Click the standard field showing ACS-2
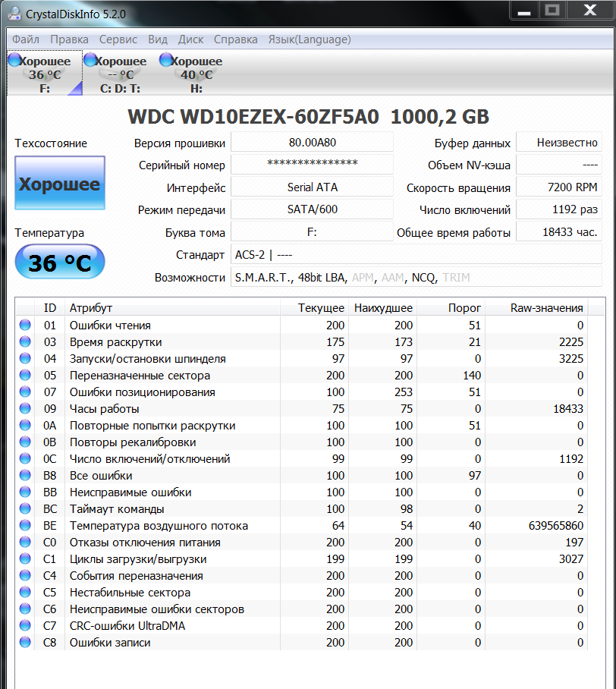This screenshot has width=616, height=689. [416, 254]
